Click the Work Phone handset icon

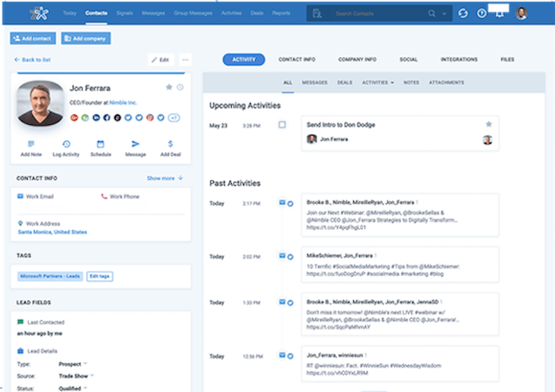click(104, 196)
